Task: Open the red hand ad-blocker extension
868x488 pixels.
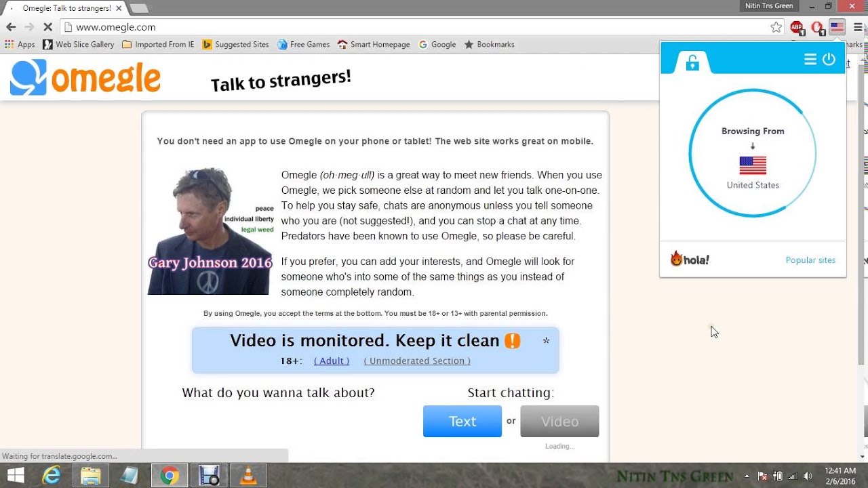Action: tap(817, 28)
